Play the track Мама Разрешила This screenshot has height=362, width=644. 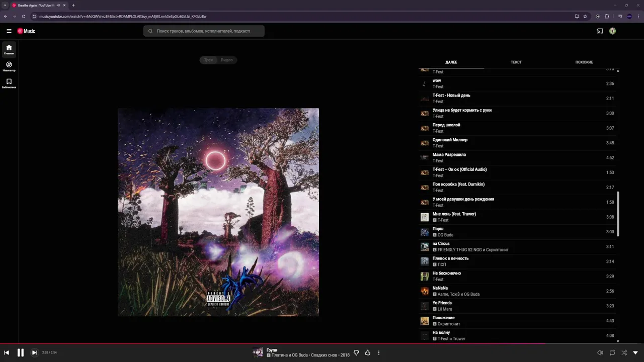[x=517, y=158]
